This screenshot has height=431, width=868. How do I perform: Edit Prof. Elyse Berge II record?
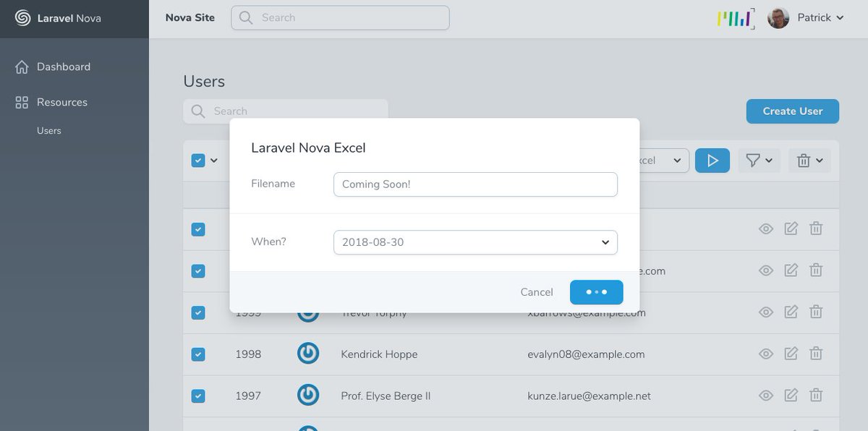(791, 396)
